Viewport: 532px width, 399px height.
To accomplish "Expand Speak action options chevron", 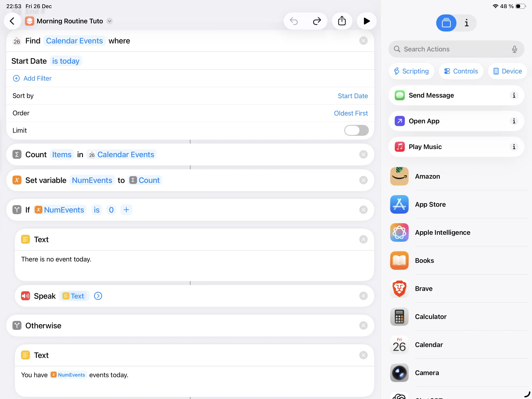I will pyautogui.click(x=98, y=296).
